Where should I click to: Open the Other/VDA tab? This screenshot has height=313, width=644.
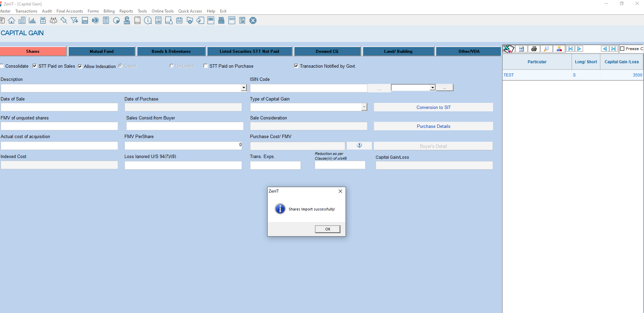(469, 51)
